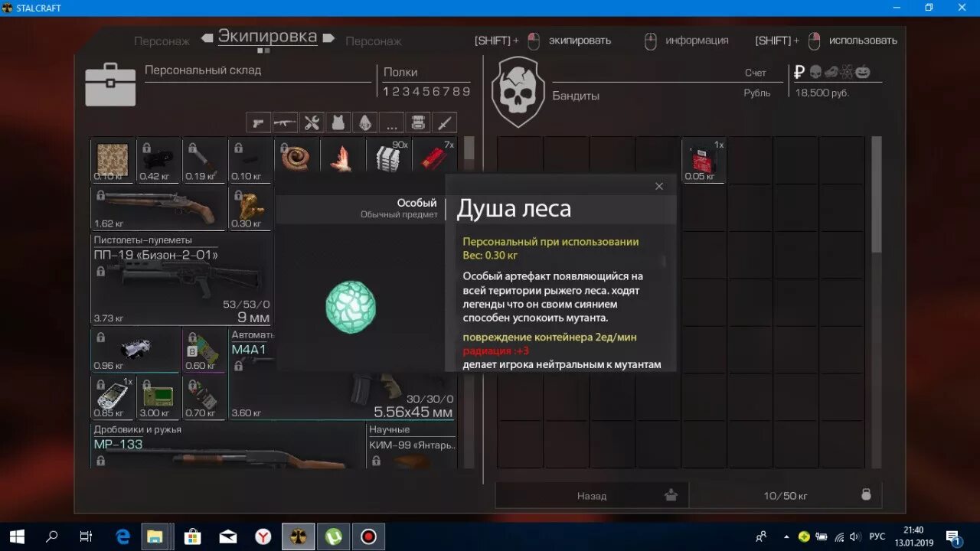Click the item description scrollbar

coord(665,262)
